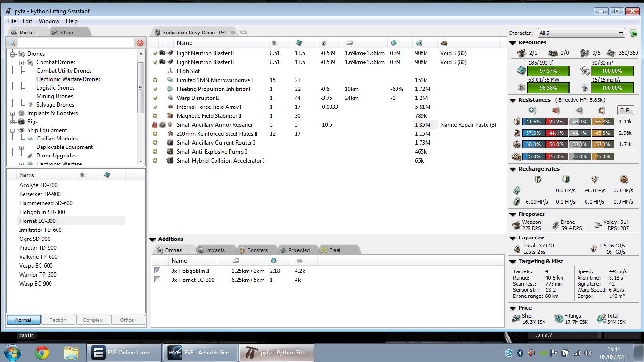The width and height of the screenshot is (644, 362).
Task: Toggle Fleeting Propulsion Inhibitor I state
Action: pos(155,89)
